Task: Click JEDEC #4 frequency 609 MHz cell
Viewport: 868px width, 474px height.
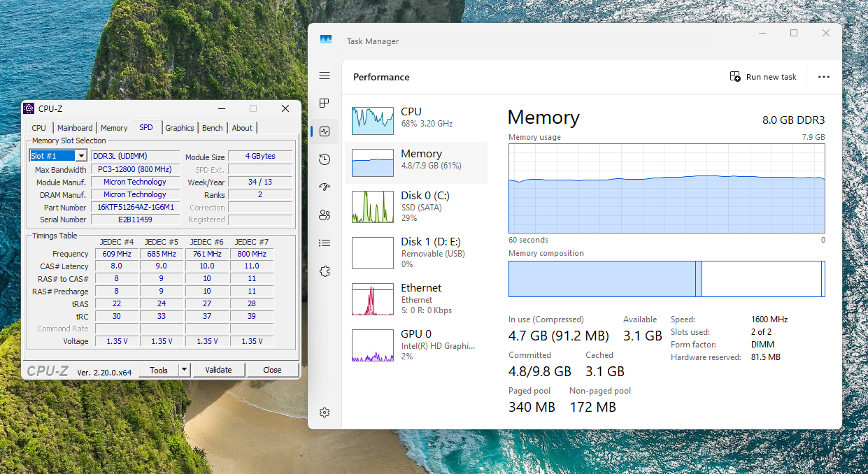Action: point(117,254)
